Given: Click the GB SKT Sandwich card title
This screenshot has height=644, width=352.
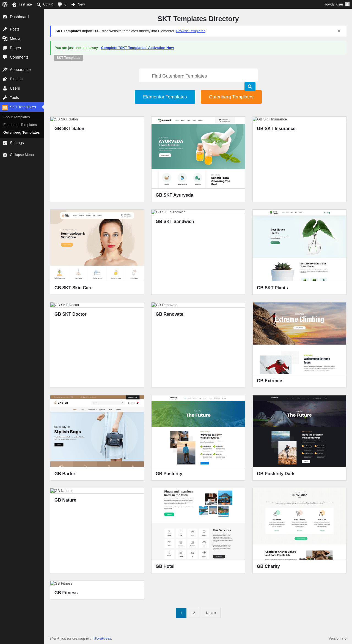Looking at the screenshot, I should tap(175, 222).
